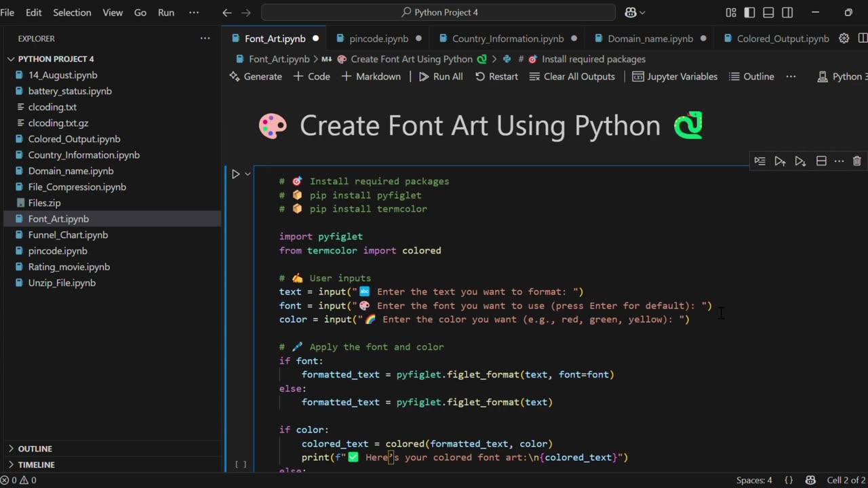Switch to Domain_name.ipynb tab

point(650,39)
